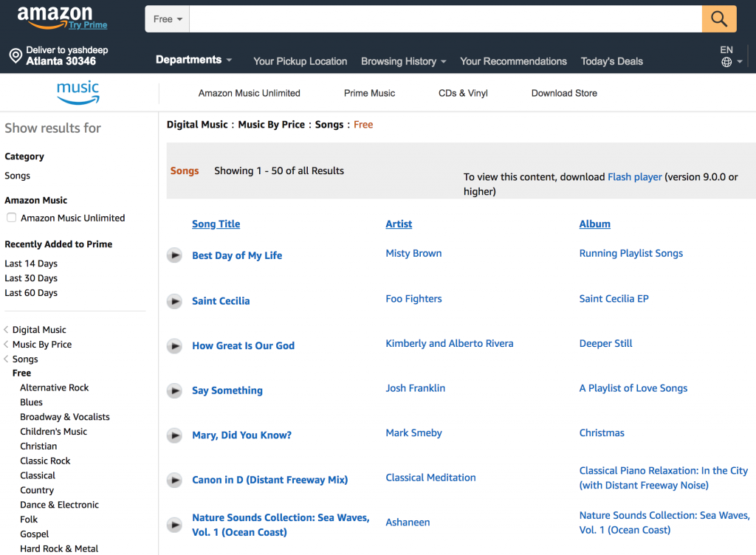Play Canon in D (Distant Freeway Mix)
This screenshot has height=555, width=756.
174,480
